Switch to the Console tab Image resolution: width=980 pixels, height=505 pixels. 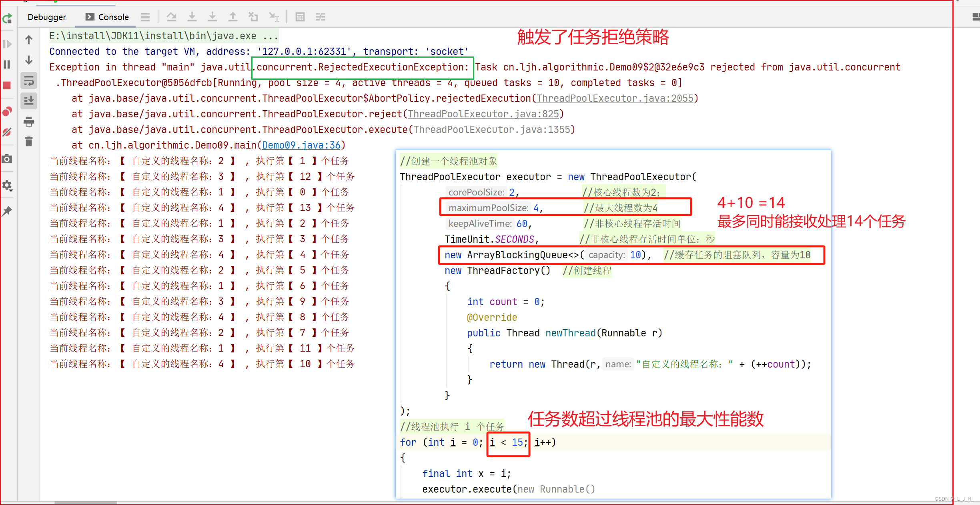[x=107, y=17]
